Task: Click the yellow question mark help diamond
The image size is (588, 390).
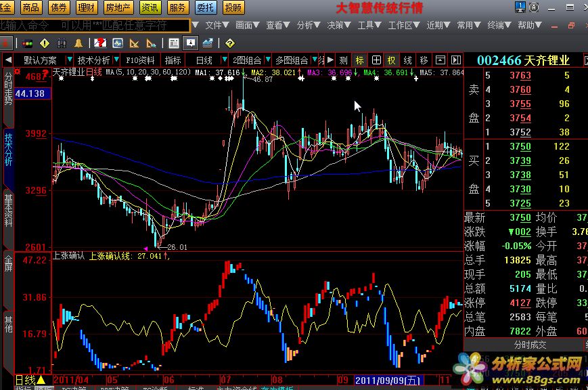Action: 229,43
